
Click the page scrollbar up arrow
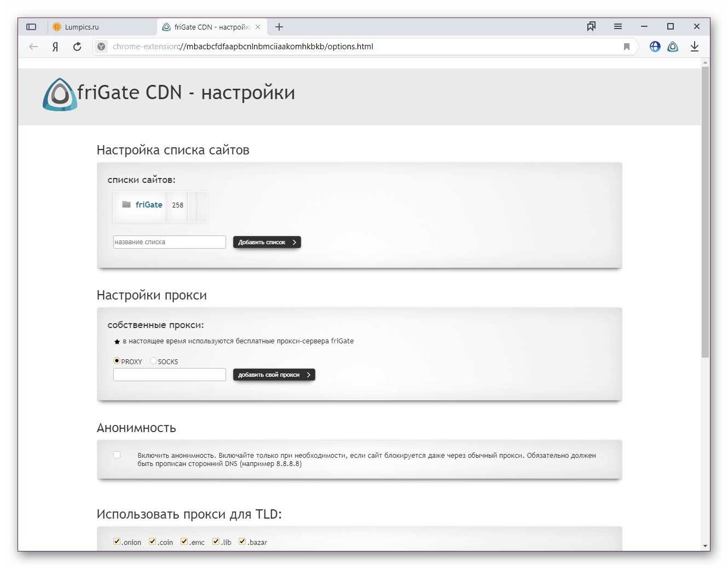(x=706, y=62)
